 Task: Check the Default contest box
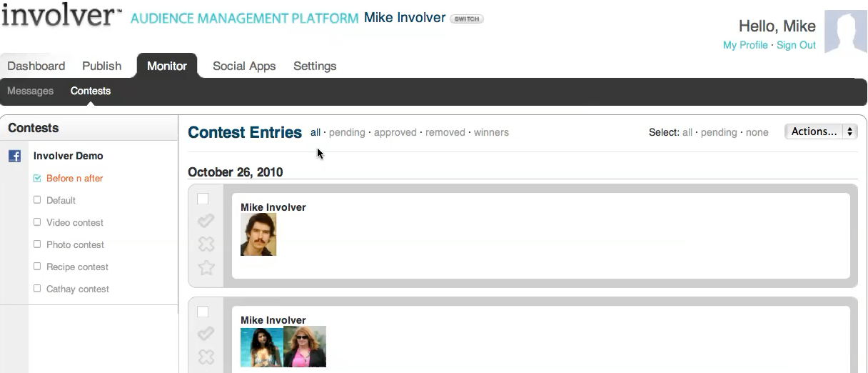click(38, 200)
